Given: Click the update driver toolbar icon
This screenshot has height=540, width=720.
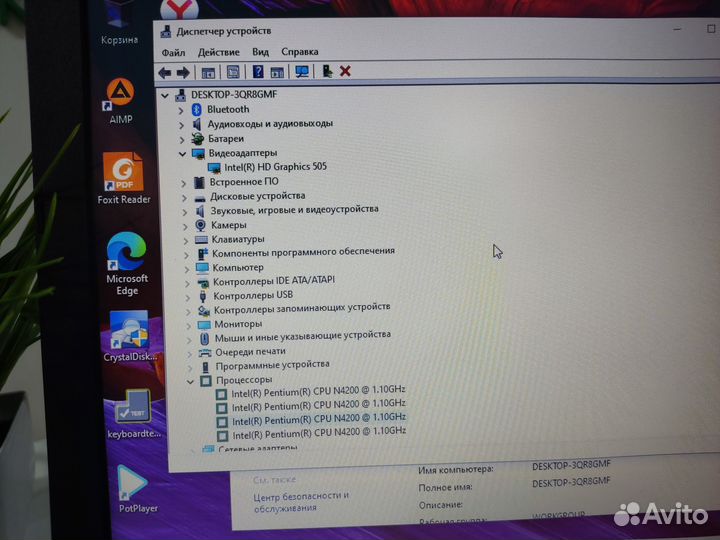Looking at the screenshot, I should [x=327, y=71].
